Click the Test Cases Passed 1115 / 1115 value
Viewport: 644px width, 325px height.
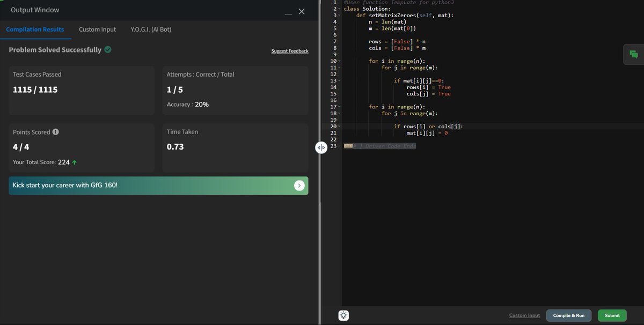coord(35,90)
